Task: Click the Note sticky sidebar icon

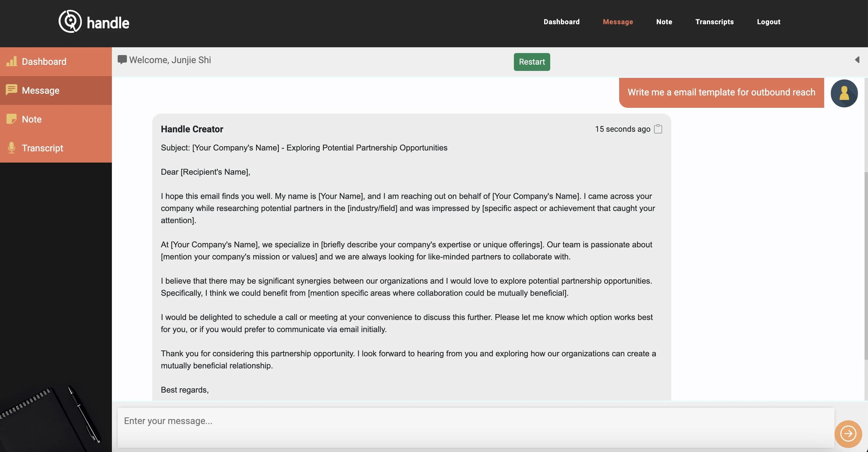Action: coord(12,119)
